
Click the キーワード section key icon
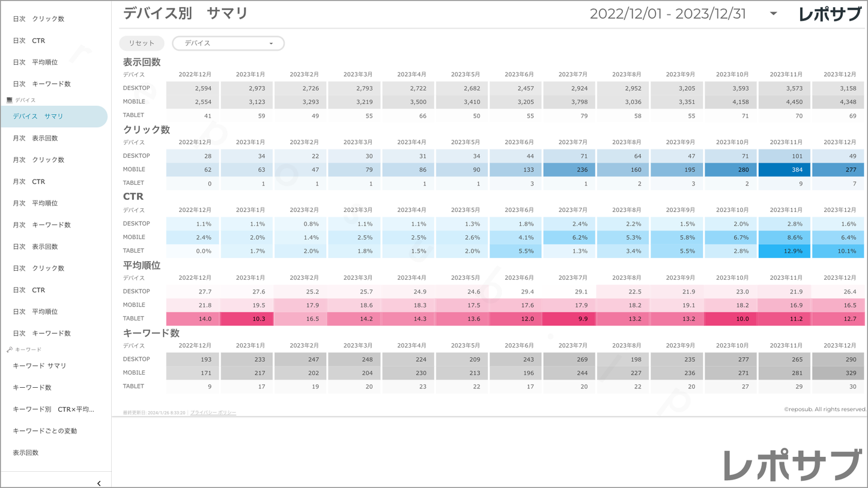(x=9, y=349)
